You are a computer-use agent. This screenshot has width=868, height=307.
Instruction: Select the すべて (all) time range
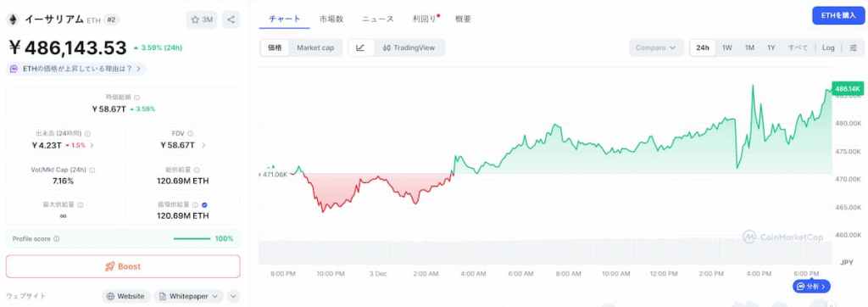click(x=798, y=47)
